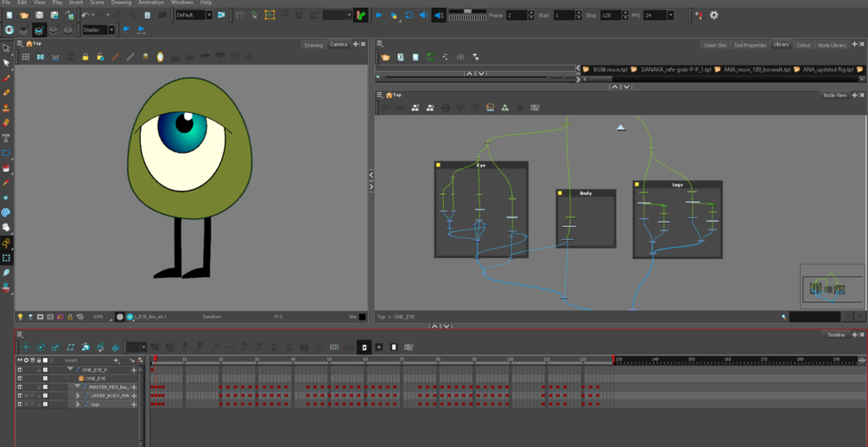The width and height of the screenshot is (868, 447).
Task: Toggle visibility of the ONE_EYE_P layer
Action: tap(19, 369)
